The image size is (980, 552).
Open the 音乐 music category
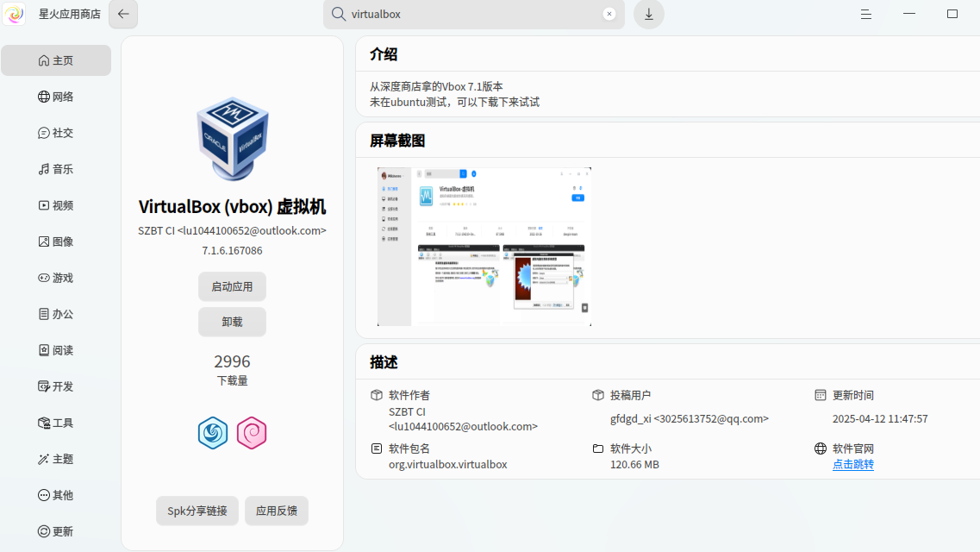(x=56, y=169)
